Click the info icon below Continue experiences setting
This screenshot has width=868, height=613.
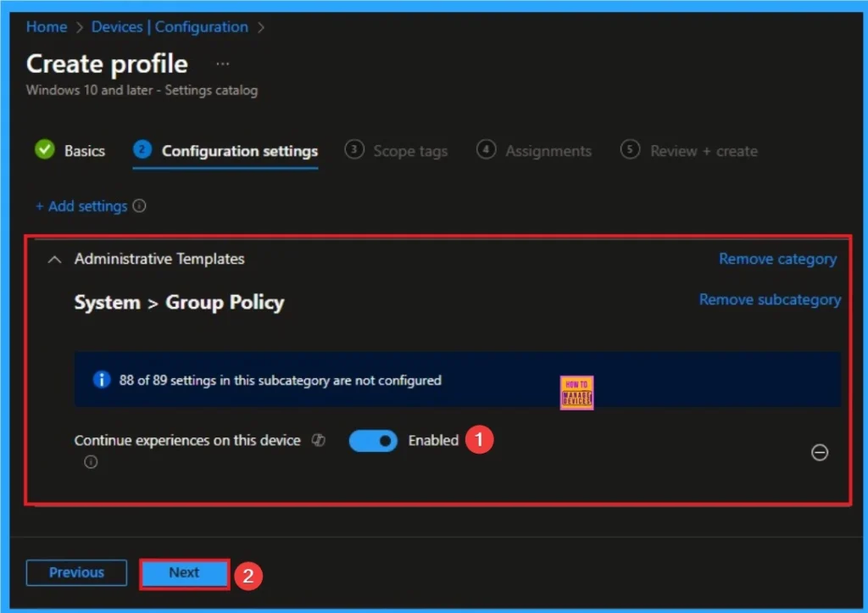[91, 462]
